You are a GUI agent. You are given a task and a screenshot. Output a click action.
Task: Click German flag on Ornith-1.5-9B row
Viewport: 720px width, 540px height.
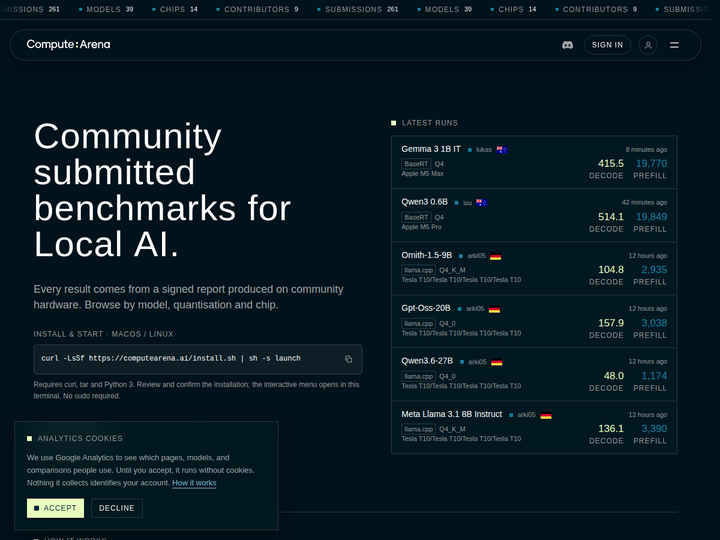coord(495,256)
